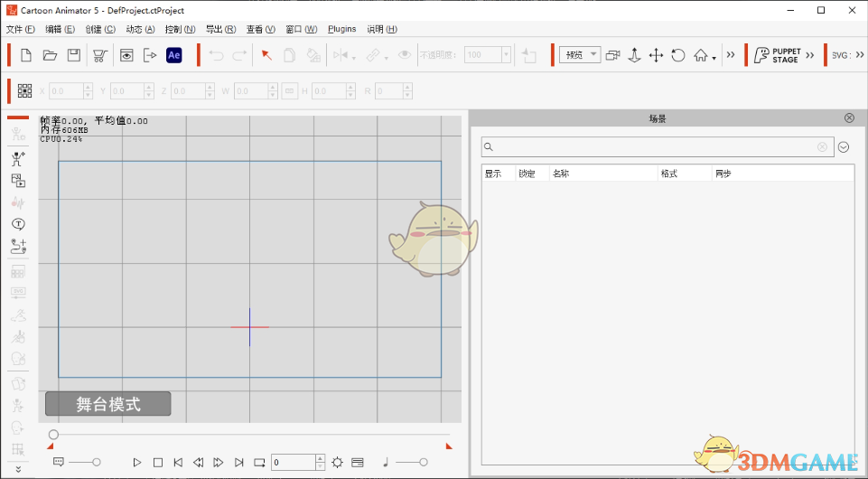Expand Puppet Stage toolbar chevrons

click(810, 55)
